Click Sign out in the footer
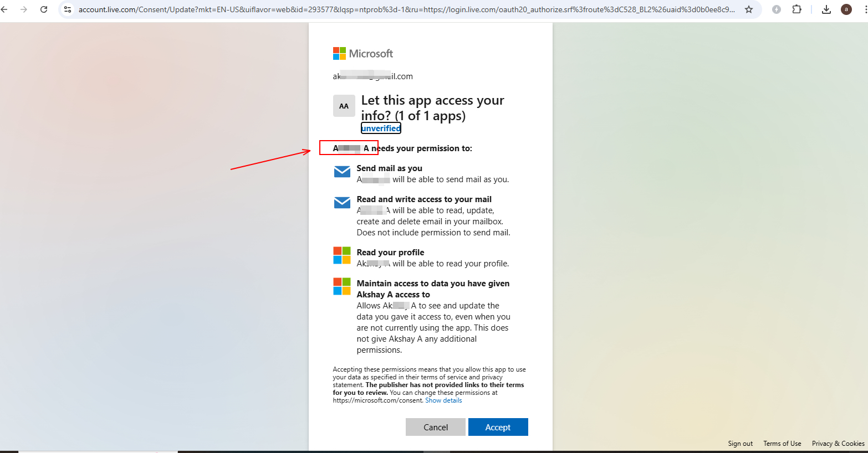Image resolution: width=868 pixels, height=453 pixels. (740, 444)
